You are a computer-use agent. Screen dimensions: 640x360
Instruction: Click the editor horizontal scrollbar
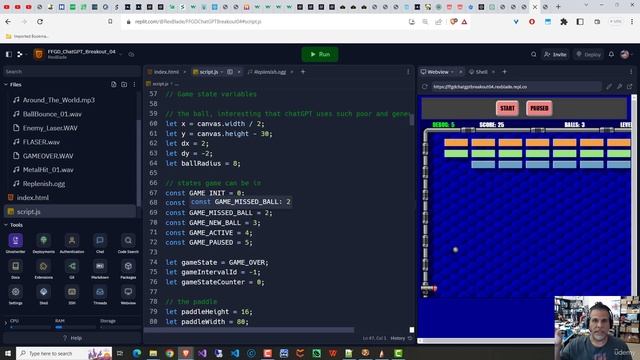tap(249, 330)
